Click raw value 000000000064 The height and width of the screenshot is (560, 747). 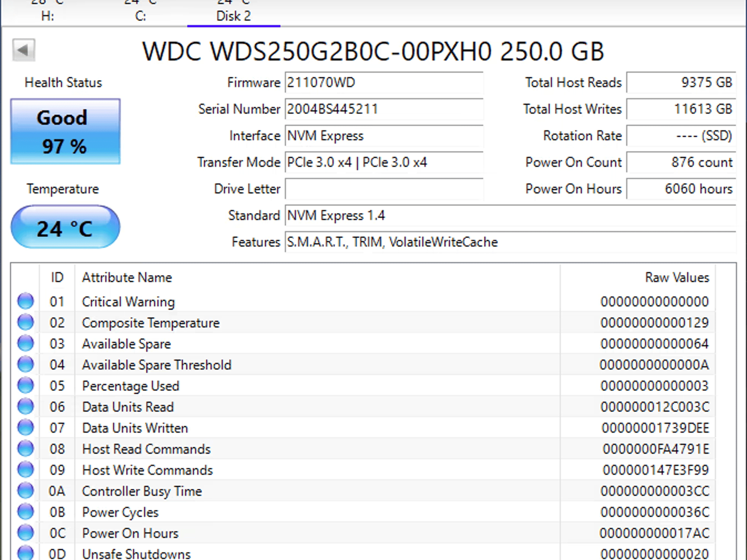pos(654,344)
